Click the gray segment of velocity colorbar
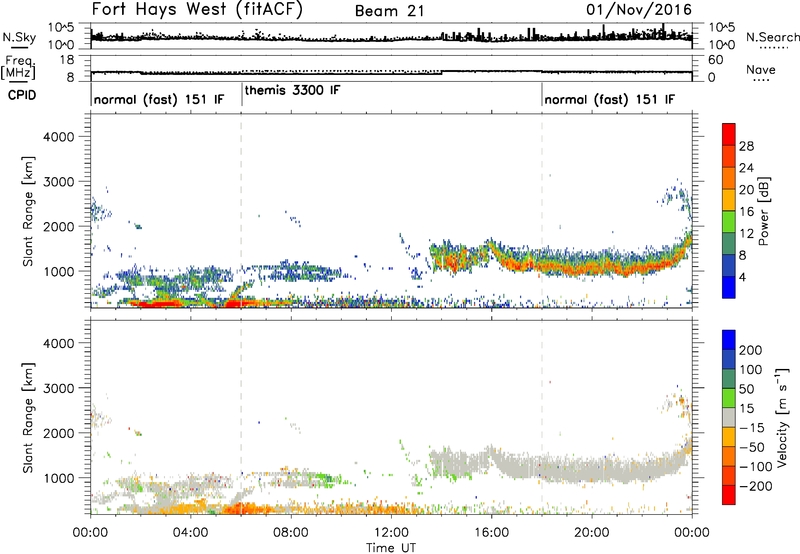Viewport: 800px width, 554px height. 729,417
